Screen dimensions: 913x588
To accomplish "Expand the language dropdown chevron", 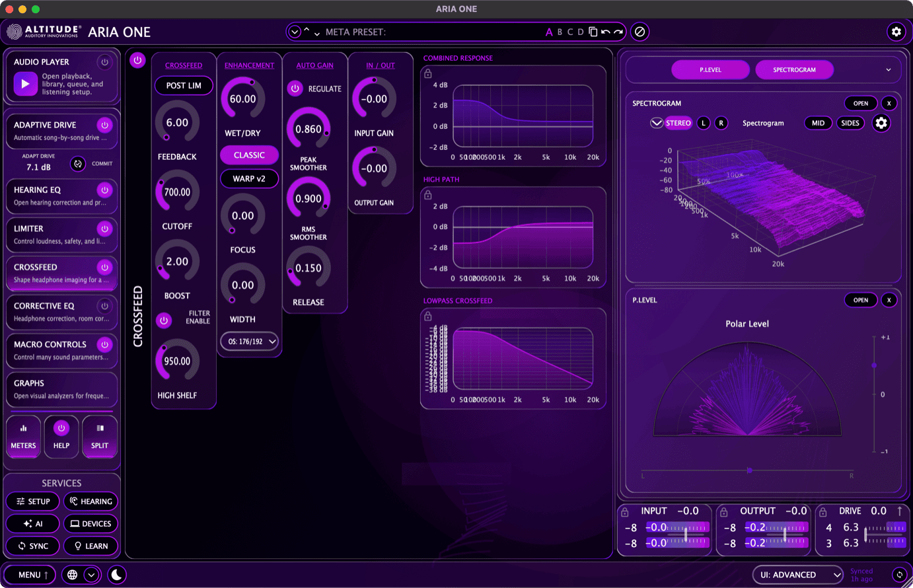I will pos(92,575).
